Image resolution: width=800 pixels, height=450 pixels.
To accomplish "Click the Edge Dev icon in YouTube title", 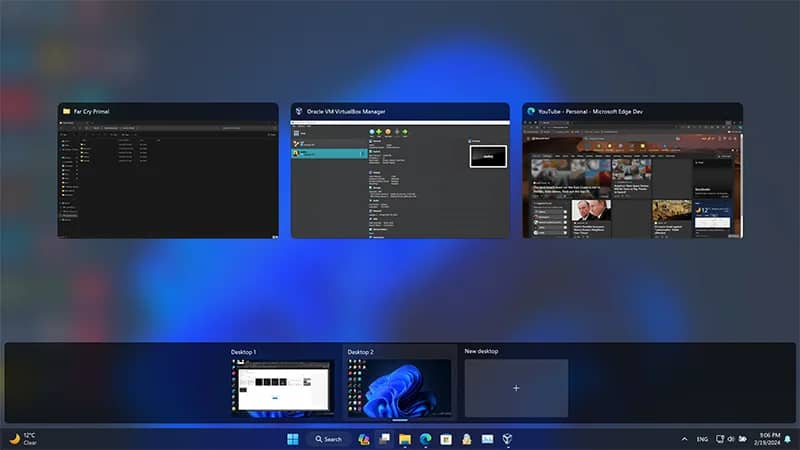I will 531,111.
